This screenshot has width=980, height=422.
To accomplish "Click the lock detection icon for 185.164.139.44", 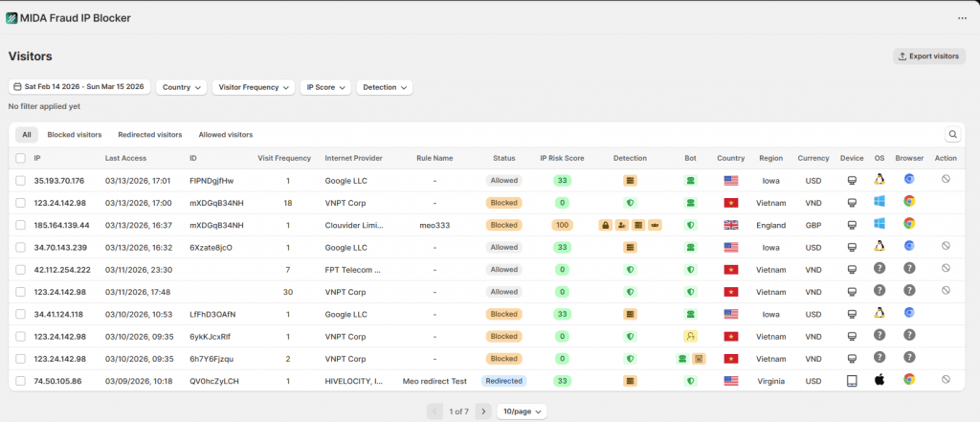I will (x=605, y=225).
